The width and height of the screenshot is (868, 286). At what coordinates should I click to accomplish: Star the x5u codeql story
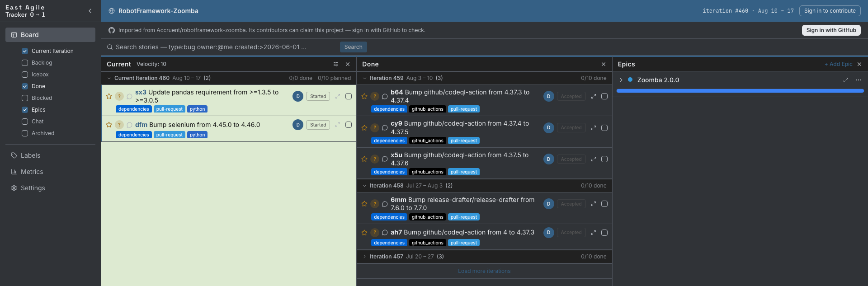click(364, 159)
